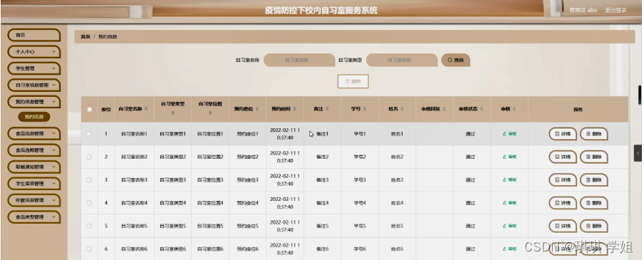Click the vertical scrollbar thumb on right

click(640, 95)
